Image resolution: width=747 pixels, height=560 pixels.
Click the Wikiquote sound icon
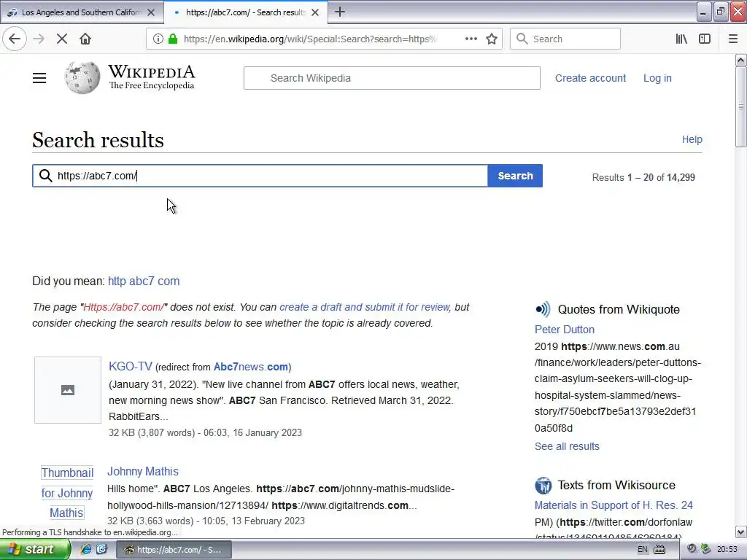tap(543, 309)
